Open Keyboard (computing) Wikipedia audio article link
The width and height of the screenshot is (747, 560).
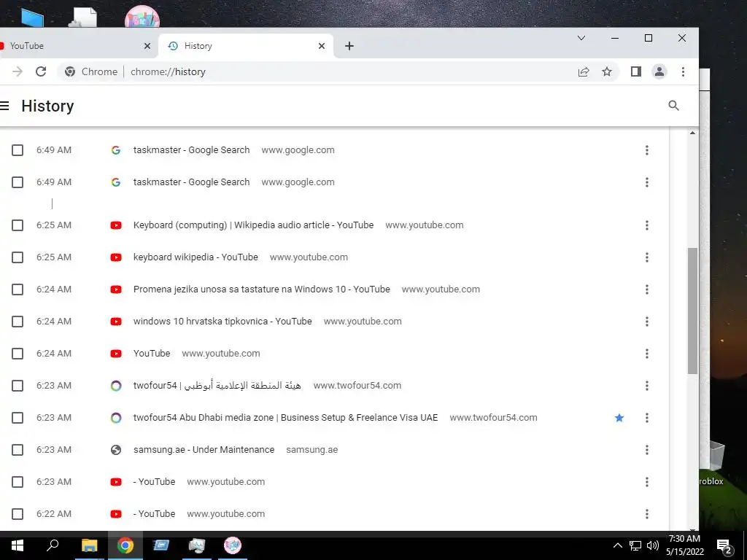tap(253, 225)
